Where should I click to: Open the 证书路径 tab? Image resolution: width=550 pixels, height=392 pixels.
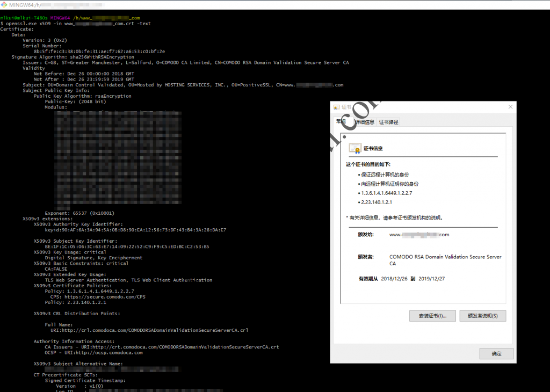pyautogui.click(x=388, y=122)
